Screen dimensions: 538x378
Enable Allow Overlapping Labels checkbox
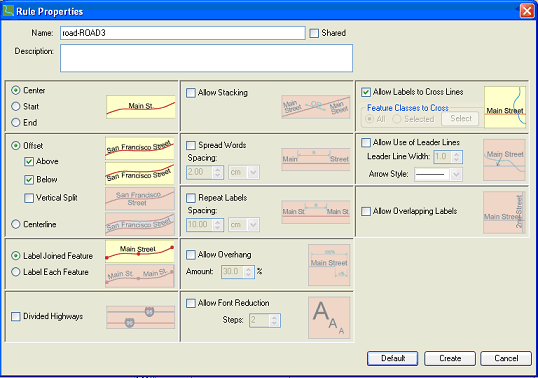click(366, 211)
